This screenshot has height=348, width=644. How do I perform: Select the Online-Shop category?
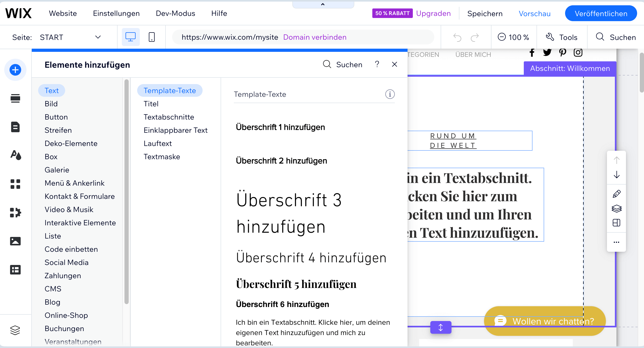coord(66,315)
